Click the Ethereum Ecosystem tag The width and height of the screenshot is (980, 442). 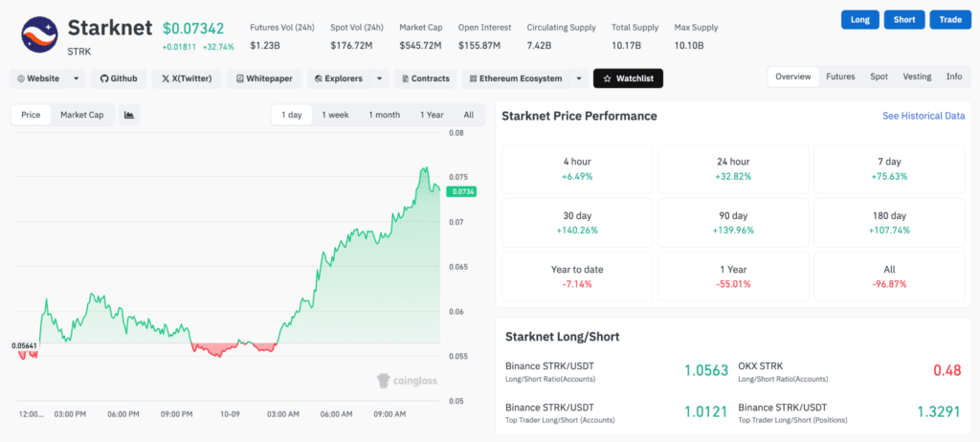pos(516,78)
